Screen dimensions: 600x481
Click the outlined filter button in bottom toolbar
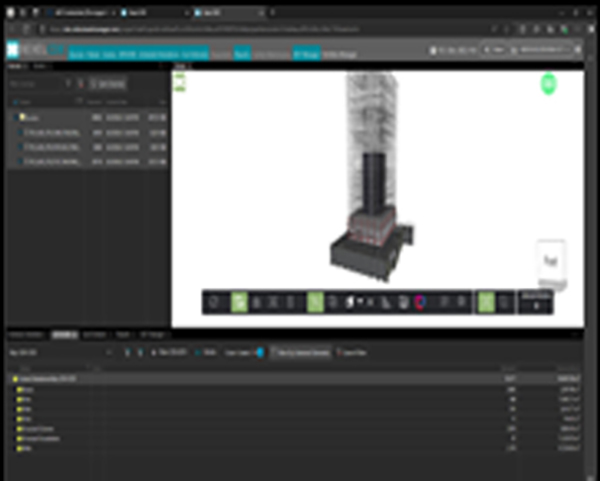coord(299,353)
